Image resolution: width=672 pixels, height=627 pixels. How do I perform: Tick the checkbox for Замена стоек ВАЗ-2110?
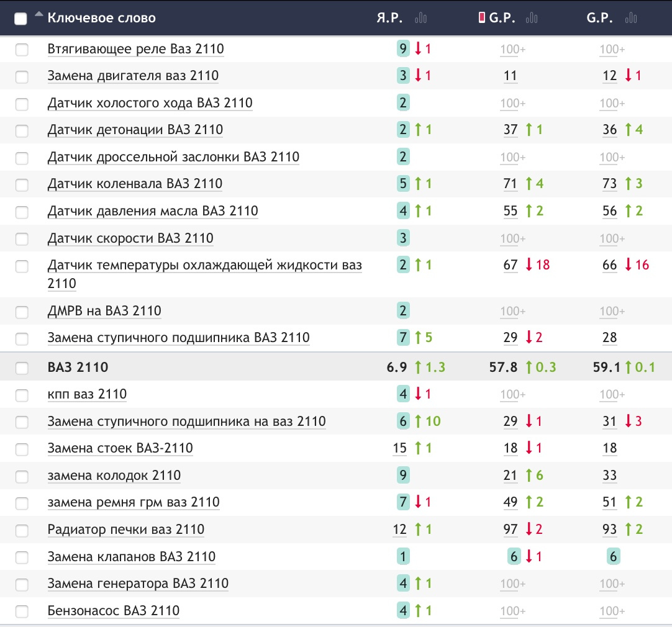(x=22, y=449)
